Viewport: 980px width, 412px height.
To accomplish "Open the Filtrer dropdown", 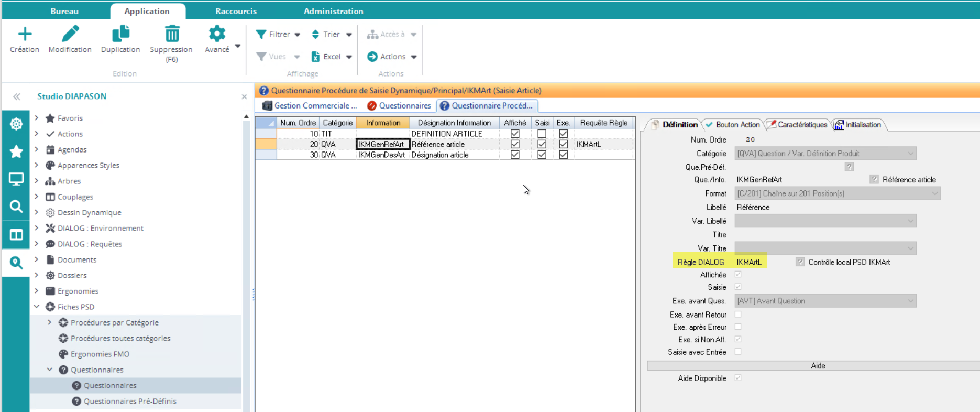I will (278, 35).
